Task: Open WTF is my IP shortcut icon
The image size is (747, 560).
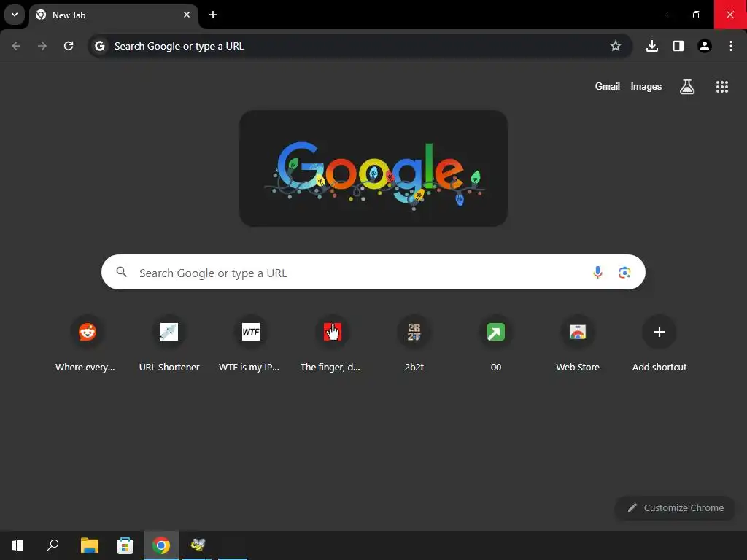Action: [251, 332]
